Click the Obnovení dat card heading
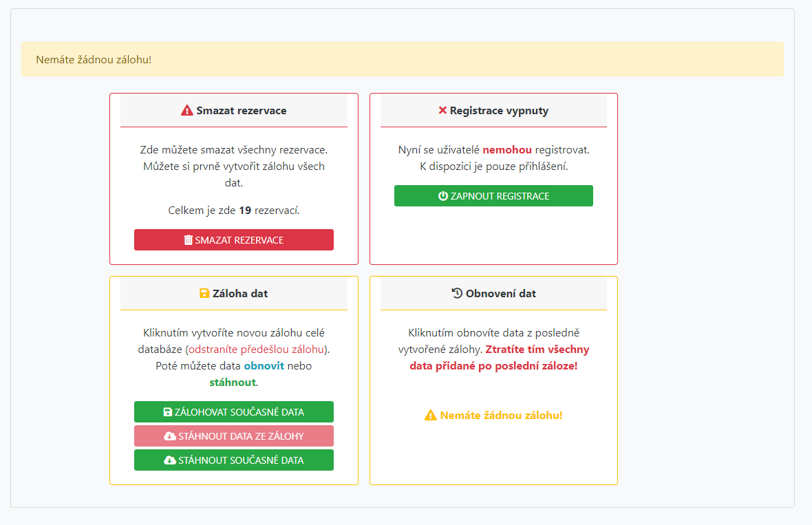The width and height of the screenshot is (812, 525). pos(500,293)
